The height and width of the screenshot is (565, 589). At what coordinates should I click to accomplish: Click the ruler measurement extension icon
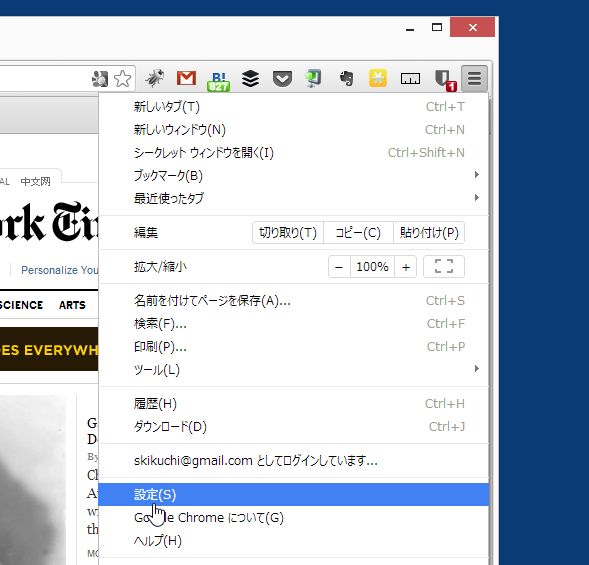point(410,79)
